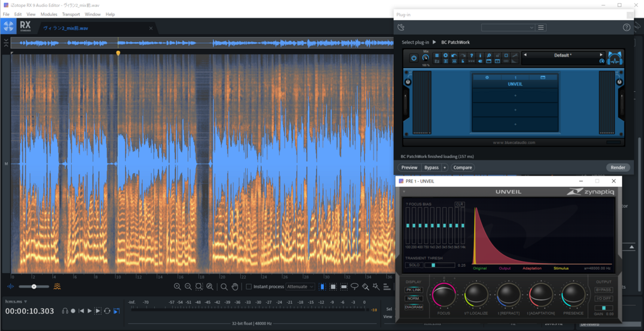Click the Zoom in magnifier icon
Screen dimensions: 644x331
(177, 286)
